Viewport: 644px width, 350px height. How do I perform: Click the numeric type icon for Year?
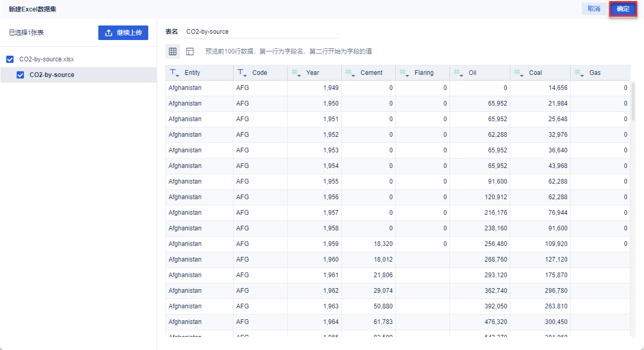(296, 73)
